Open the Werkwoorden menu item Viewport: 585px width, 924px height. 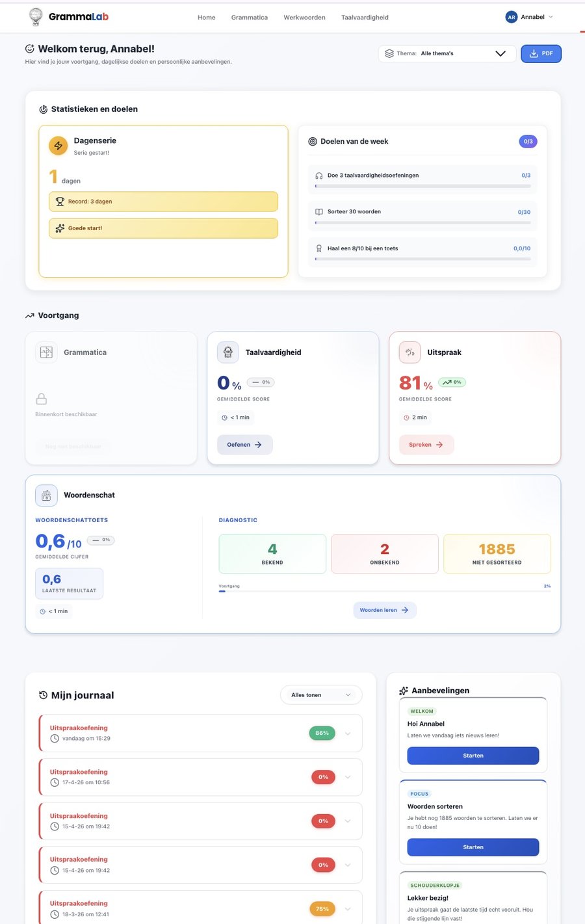[x=304, y=18]
